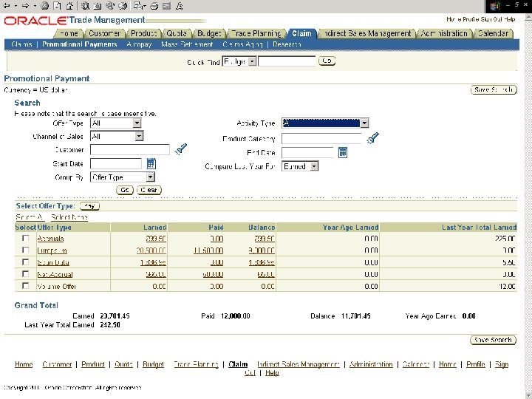Open the Quick Find category dropdown

point(239,61)
